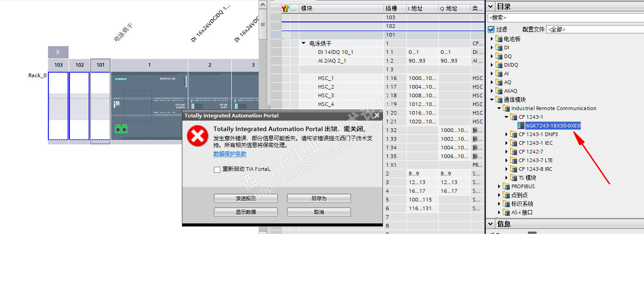644x296 pixels.
Task: Close the error dialog
Action: tap(377, 116)
